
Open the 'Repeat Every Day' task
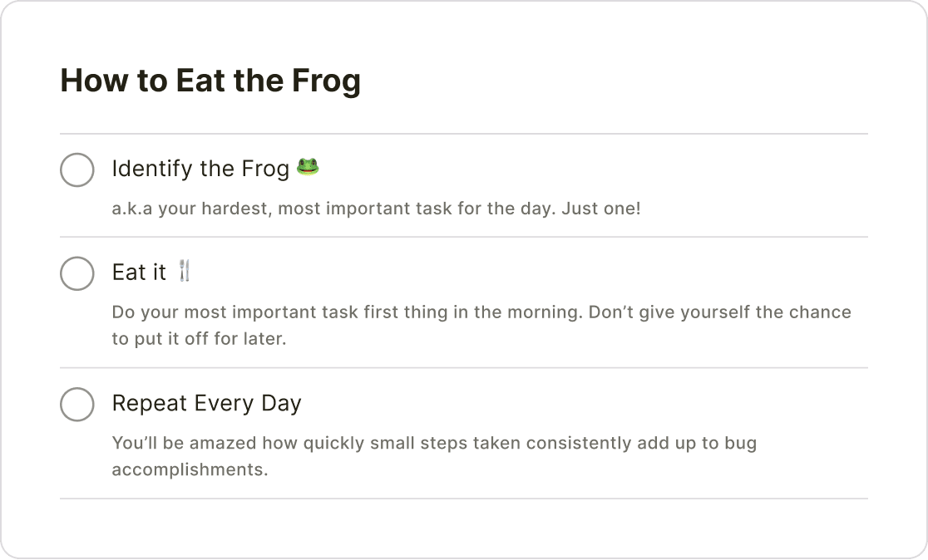coord(206,403)
